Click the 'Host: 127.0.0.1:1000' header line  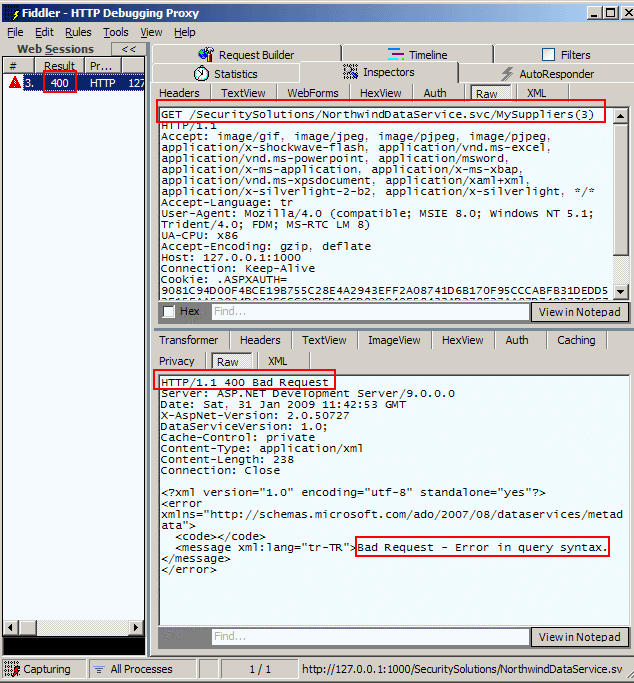[x=231, y=257]
